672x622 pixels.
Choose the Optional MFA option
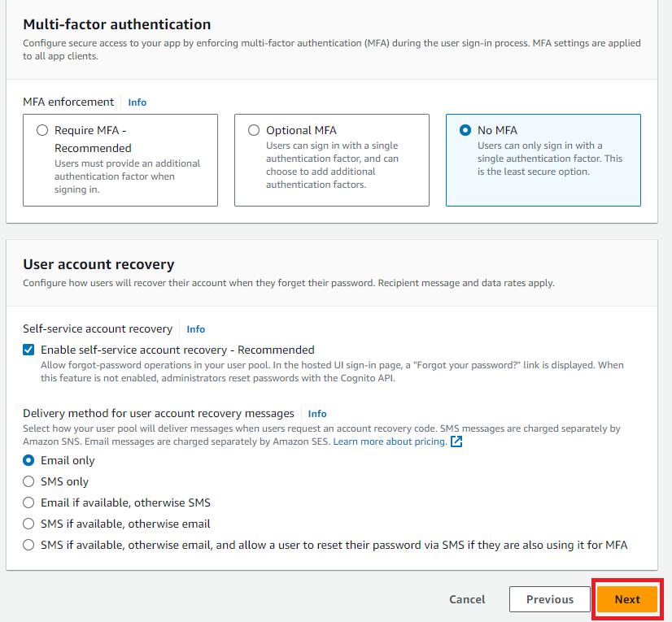[254, 130]
